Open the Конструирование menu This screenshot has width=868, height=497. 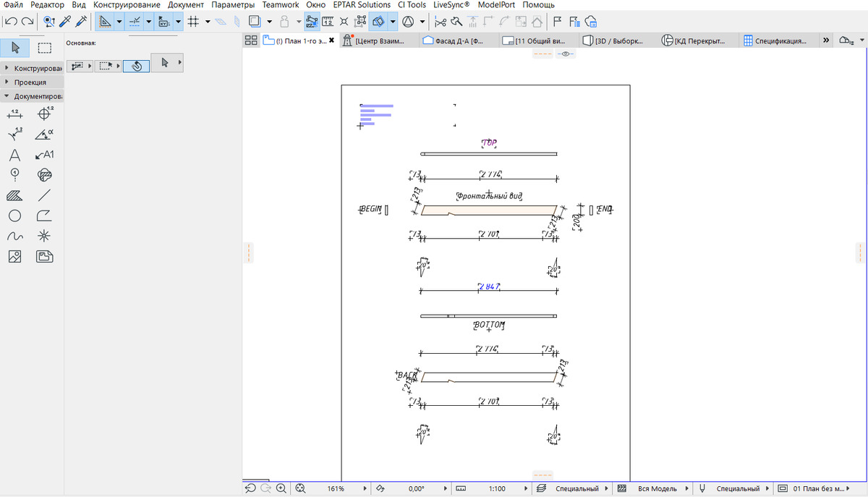tap(127, 5)
